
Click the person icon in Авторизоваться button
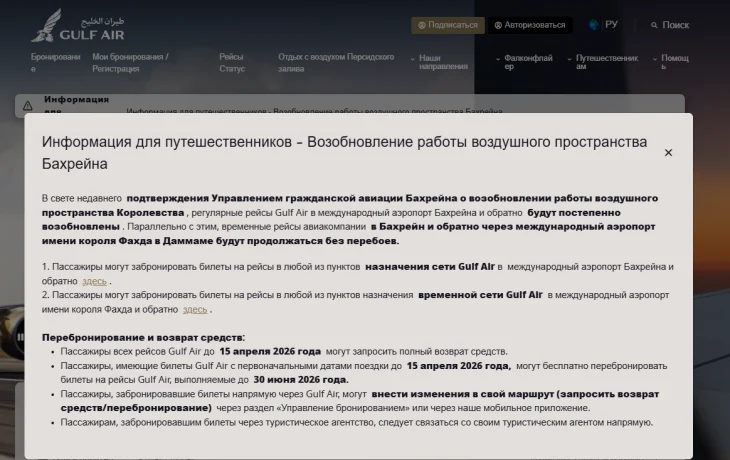pyautogui.click(x=498, y=25)
